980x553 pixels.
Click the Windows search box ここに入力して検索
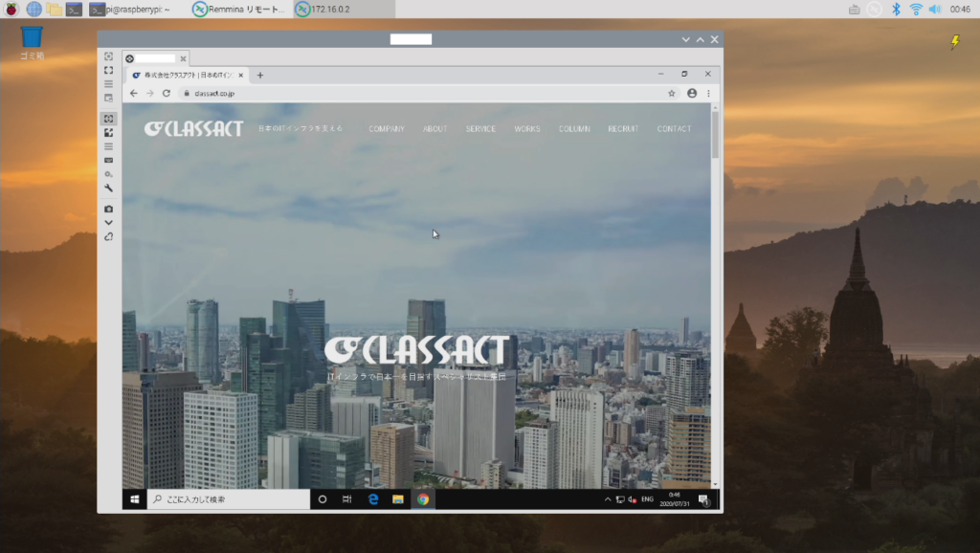pyautogui.click(x=228, y=499)
